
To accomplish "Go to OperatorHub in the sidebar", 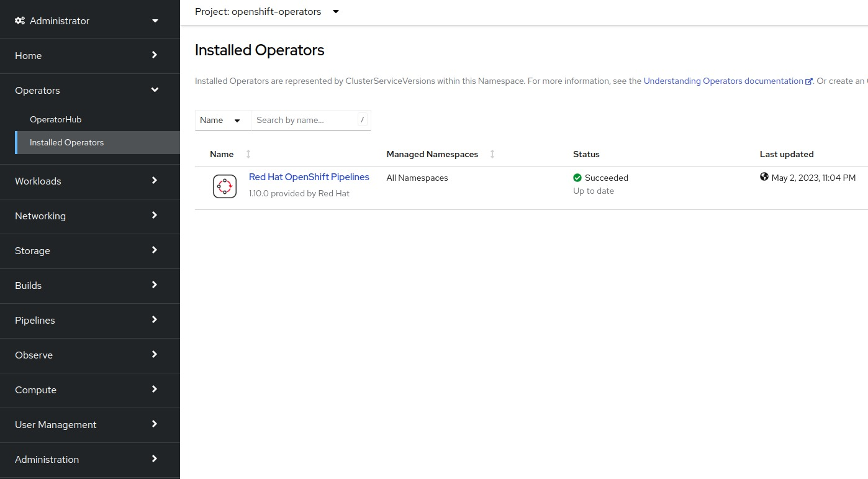I will (x=97, y=119).
